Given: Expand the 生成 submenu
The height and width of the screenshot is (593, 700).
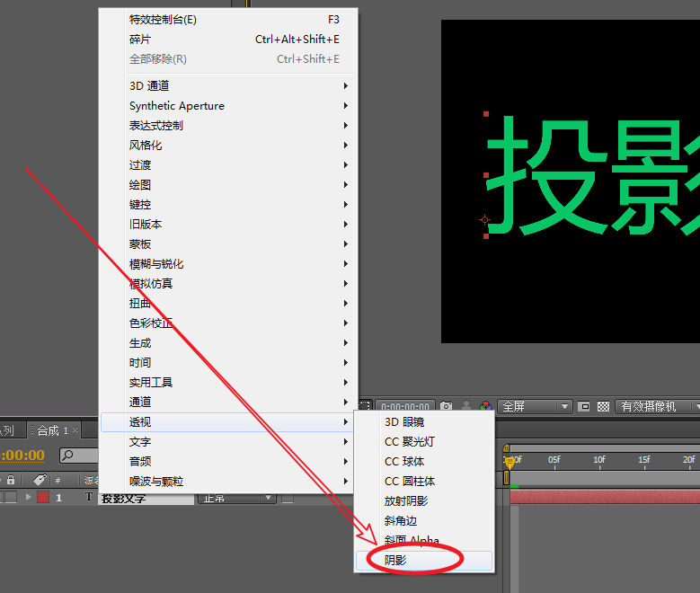Looking at the screenshot, I should click(x=228, y=343).
